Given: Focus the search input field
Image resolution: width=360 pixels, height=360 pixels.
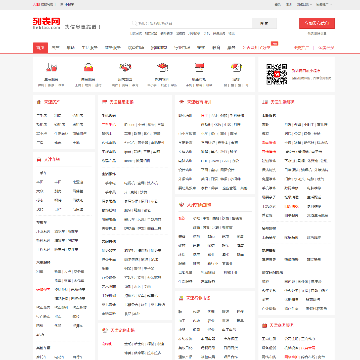Looking at the screenshot, I should click(x=191, y=23).
